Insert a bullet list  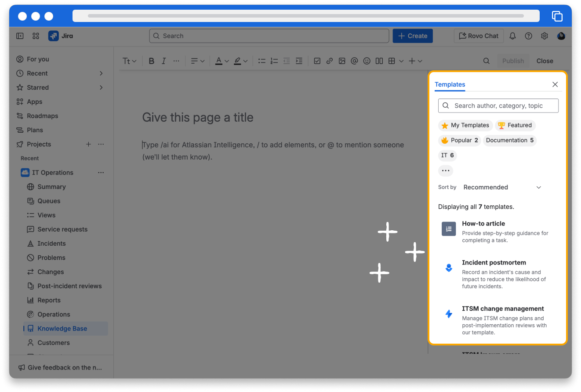point(262,61)
